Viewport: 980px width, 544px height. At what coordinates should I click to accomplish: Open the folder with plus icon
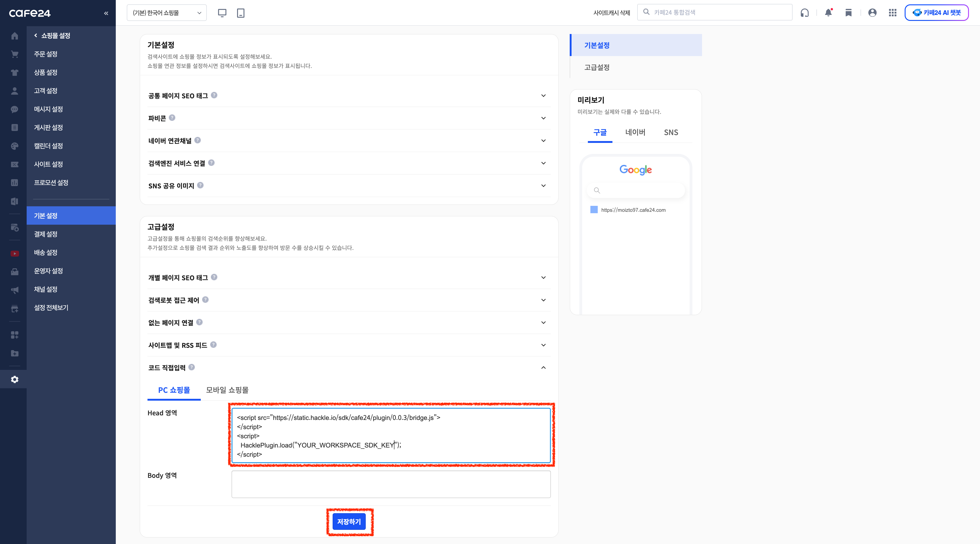coord(14,353)
